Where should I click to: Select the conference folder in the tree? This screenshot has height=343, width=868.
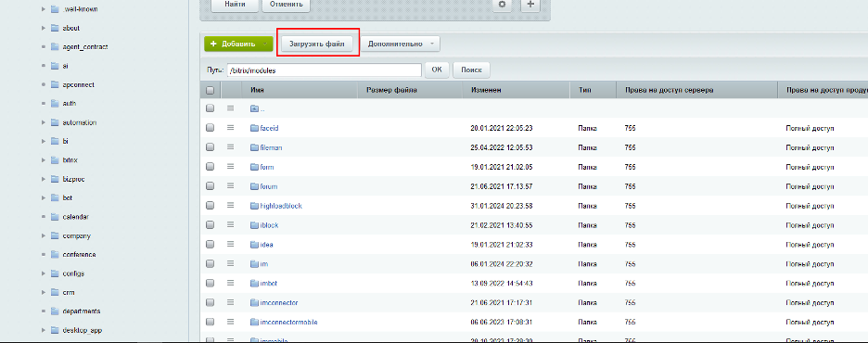[79, 255]
